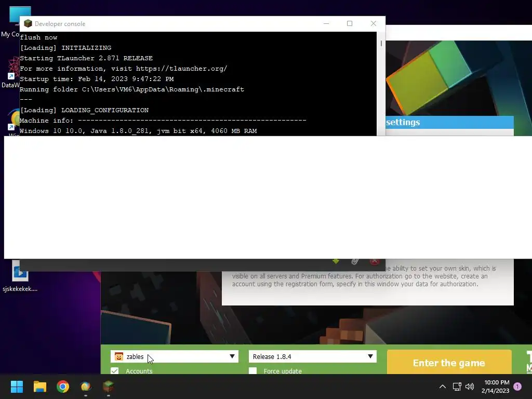Viewport: 532px width, 399px height.
Task: Click the colorful globe icon next to Chrome on taskbar
Action: pos(86,387)
